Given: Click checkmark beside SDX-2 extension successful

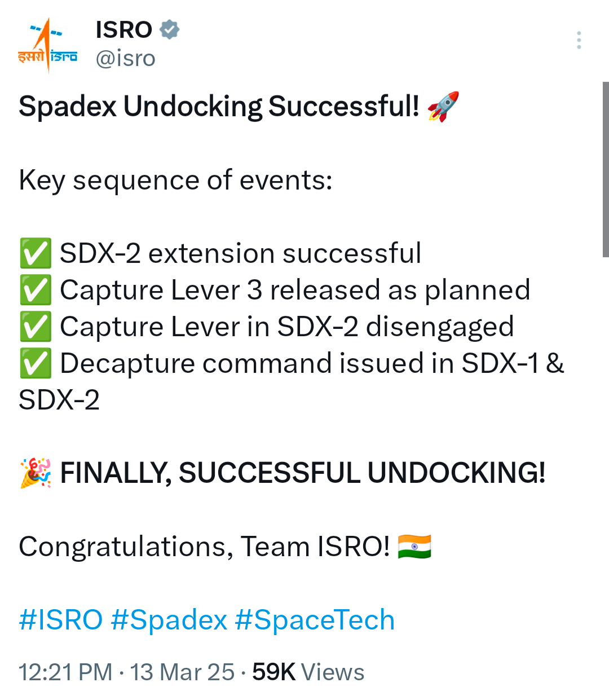Looking at the screenshot, I should tap(36, 253).
